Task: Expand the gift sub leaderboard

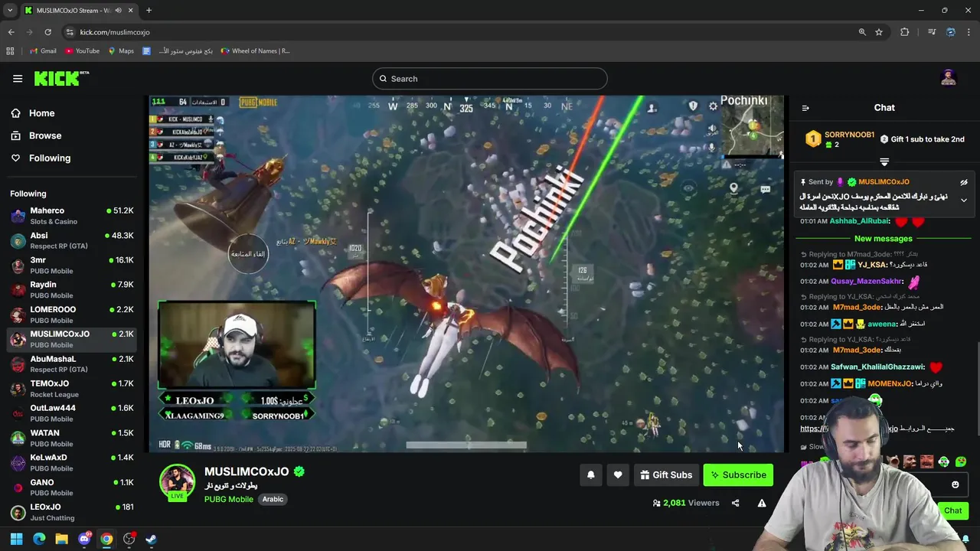Action: click(x=884, y=161)
